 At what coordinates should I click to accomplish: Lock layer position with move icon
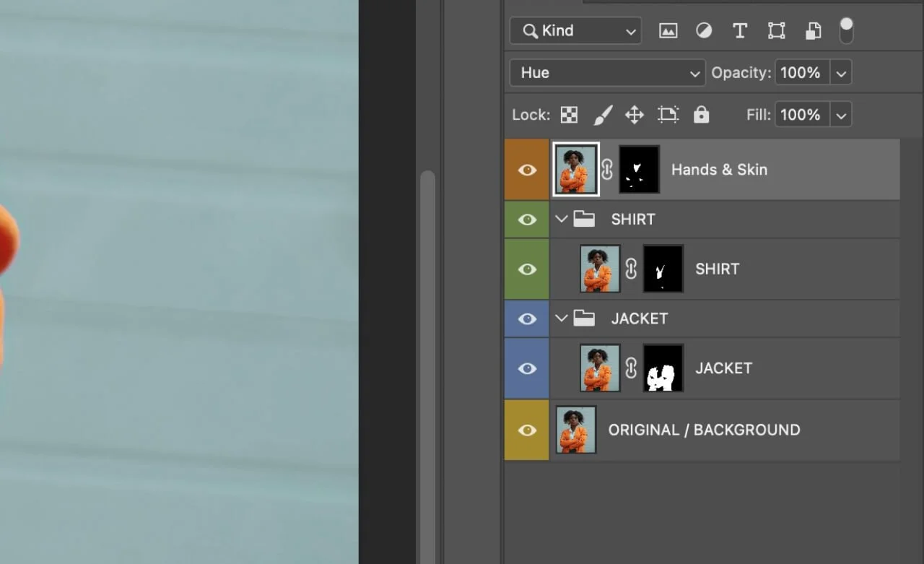(x=634, y=114)
